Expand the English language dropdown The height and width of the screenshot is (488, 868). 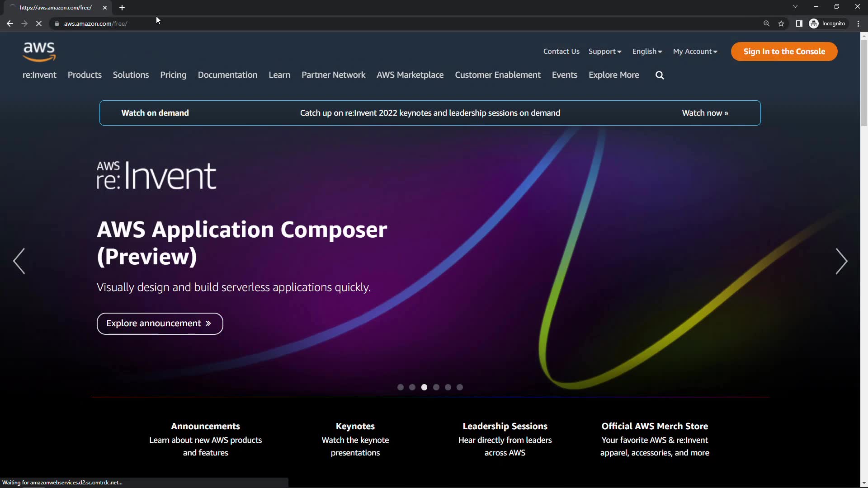pyautogui.click(x=647, y=52)
